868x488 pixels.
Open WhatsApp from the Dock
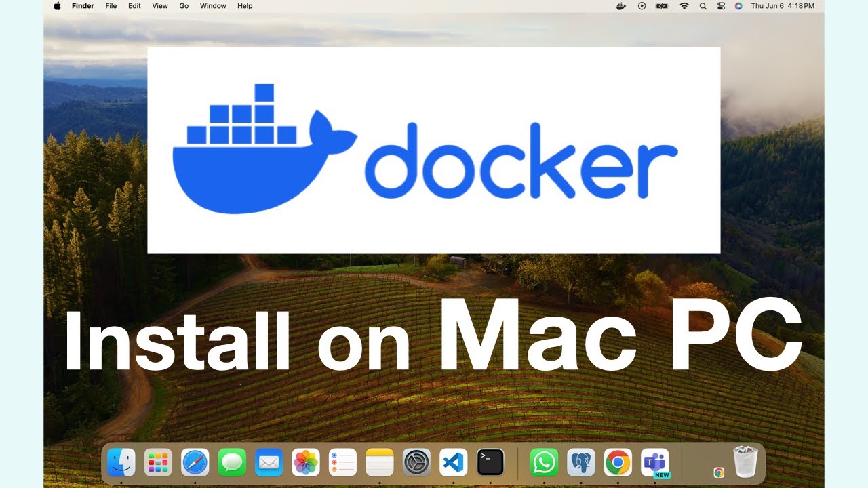[x=544, y=463]
